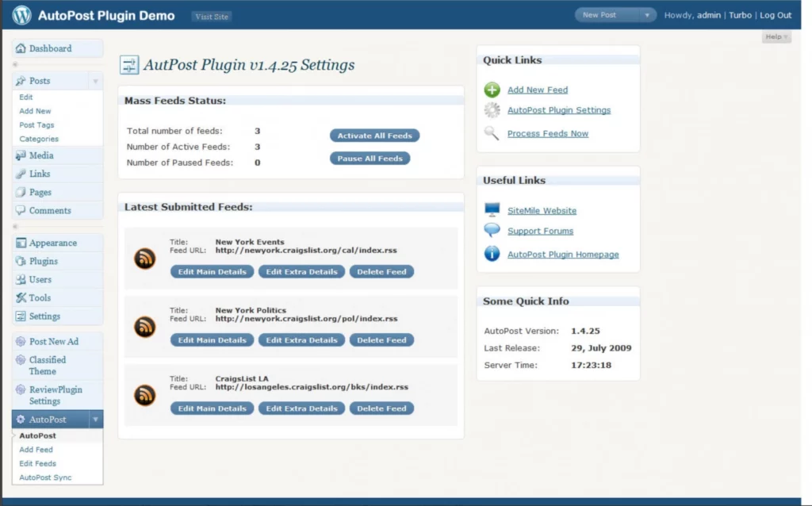Collapse the AutoPost menu with its arrow
Viewport: 812px width, 506px height.
pyautogui.click(x=95, y=419)
